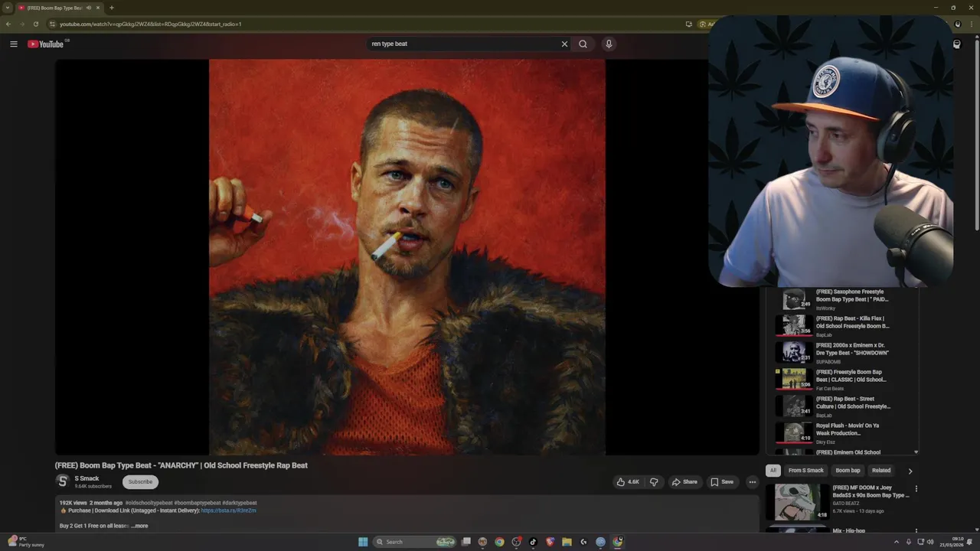Image resolution: width=980 pixels, height=551 pixels.
Task: Open the YouTube hamburger guide menu
Action: coord(13,44)
